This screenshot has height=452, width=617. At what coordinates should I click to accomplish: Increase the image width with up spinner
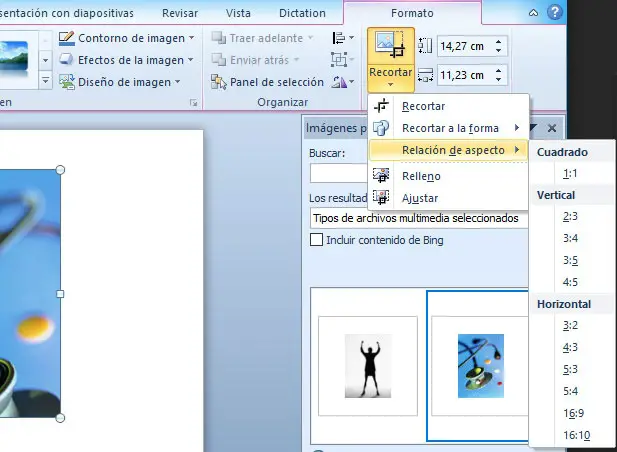(x=499, y=70)
